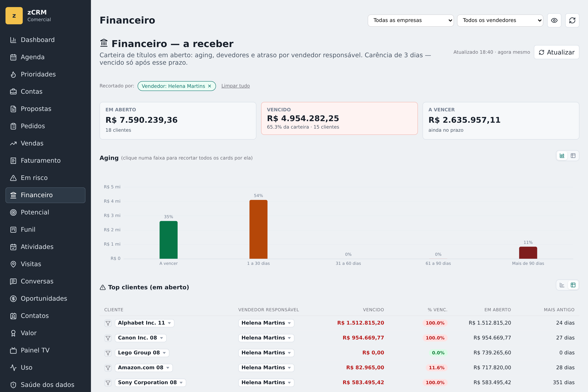
Task: Click the R$ 82.965,00 overdue value
Action: pyautogui.click(x=365, y=367)
